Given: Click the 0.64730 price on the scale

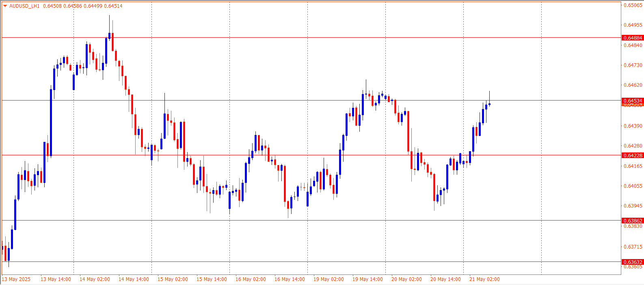Looking at the screenshot, I should [x=633, y=65].
